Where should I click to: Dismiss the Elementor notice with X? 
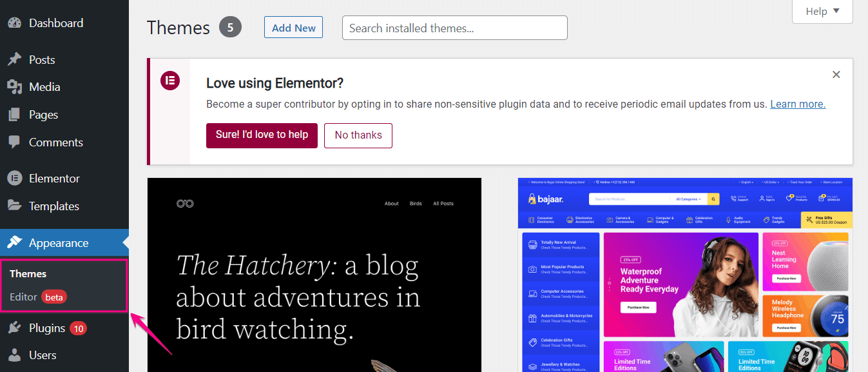pos(836,75)
